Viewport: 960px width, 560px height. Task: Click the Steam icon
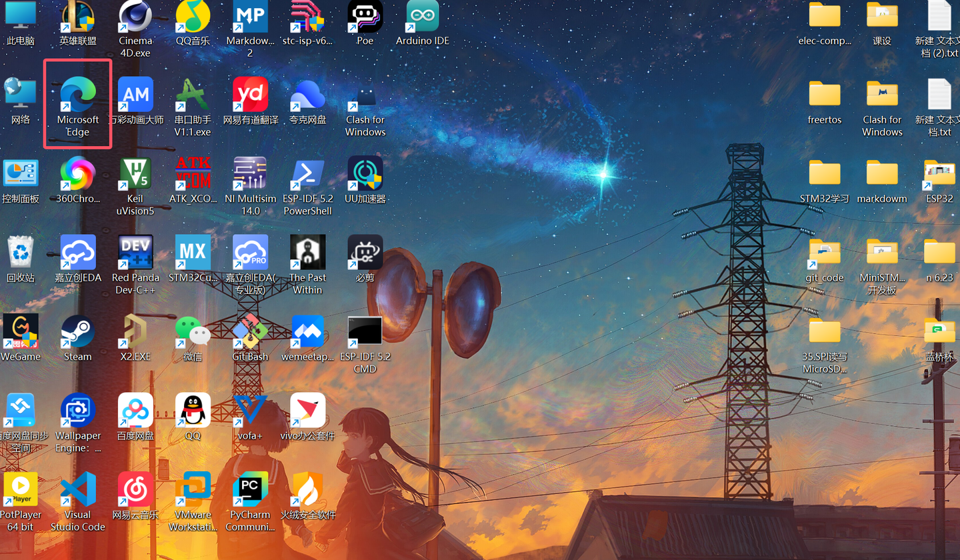[78, 331]
